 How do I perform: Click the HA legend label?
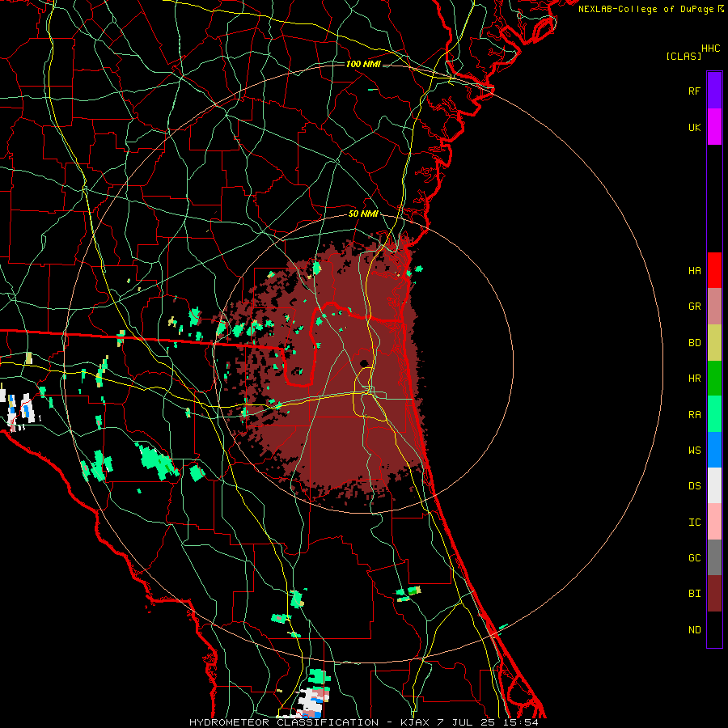coord(694,271)
